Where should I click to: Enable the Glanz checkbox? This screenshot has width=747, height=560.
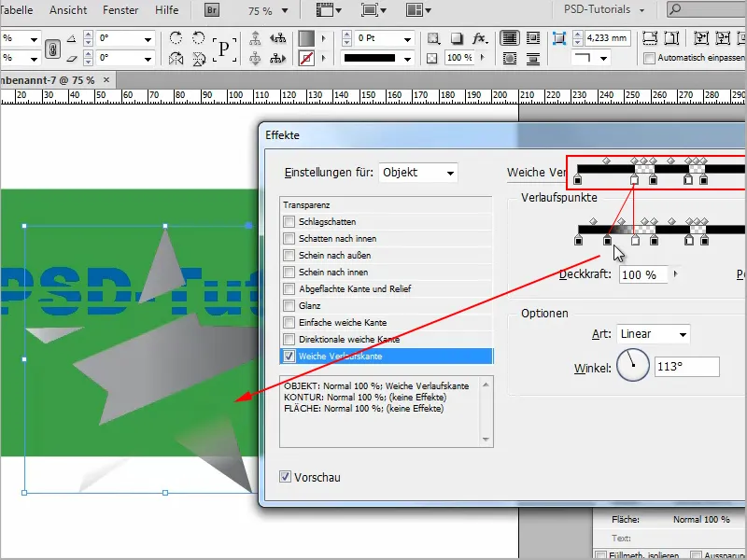[x=289, y=306]
